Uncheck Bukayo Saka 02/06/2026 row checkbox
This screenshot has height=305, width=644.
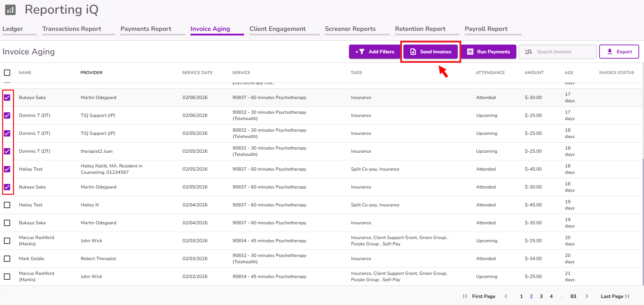(7, 98)
